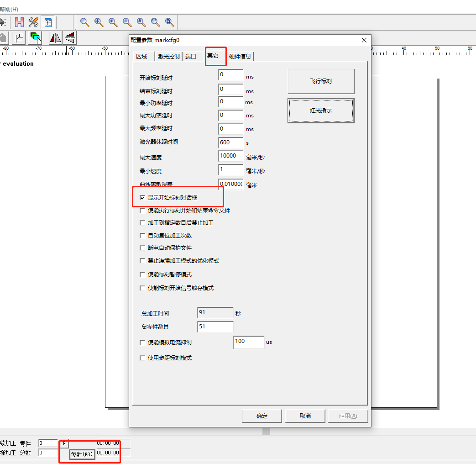Click the 参数(F3) button
The image size is (476, 464).
82,454
